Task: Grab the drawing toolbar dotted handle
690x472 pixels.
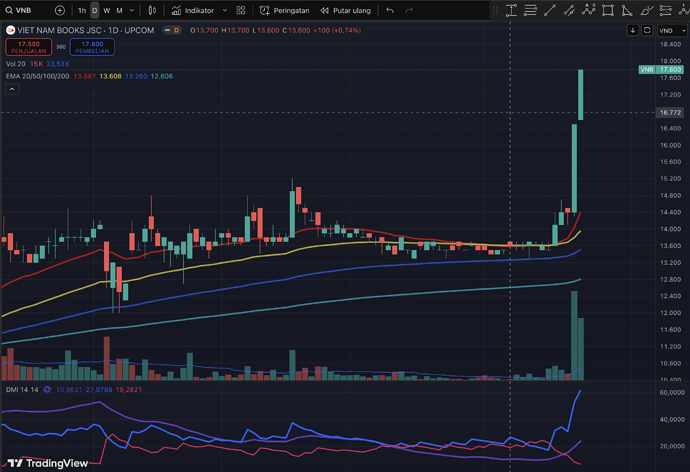Action: click(x=495, y=10)
